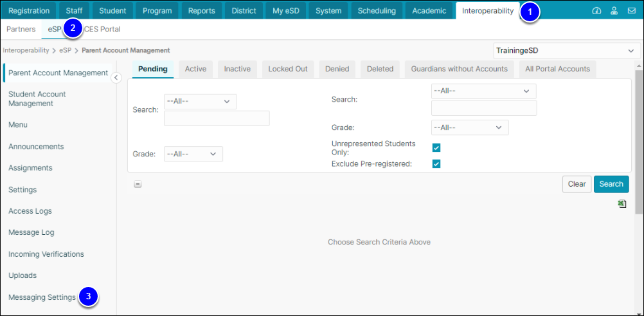Switch to the Program tab
Image resolution: width=644 pixels, height=316 pixels.
157,11
